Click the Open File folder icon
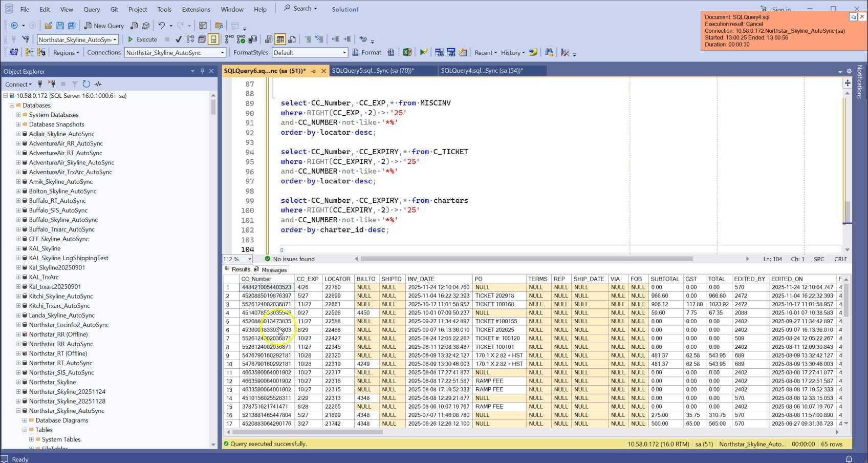 point(48,26)
